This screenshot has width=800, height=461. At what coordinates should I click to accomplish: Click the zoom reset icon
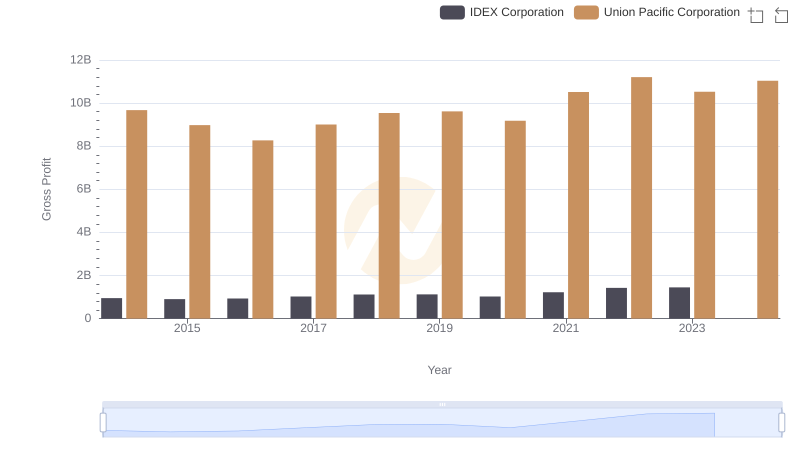[781, 15]
